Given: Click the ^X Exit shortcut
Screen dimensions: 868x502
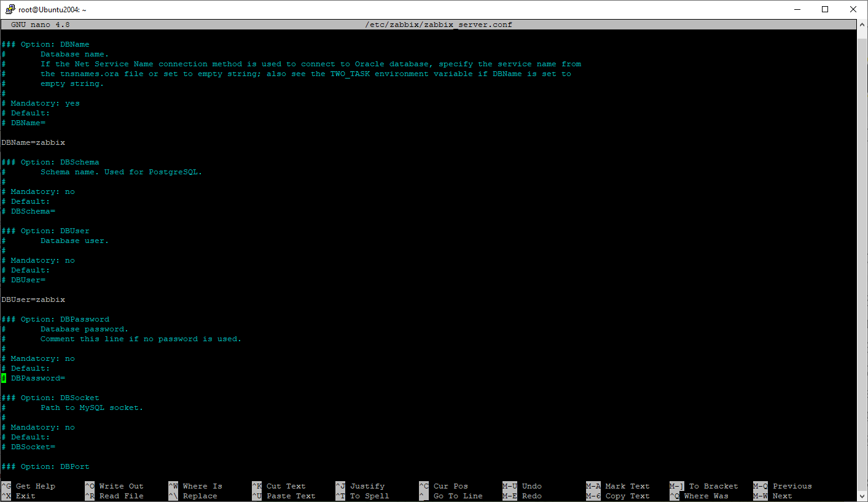Looking at the screenshot, I should [x=18, y=496].
